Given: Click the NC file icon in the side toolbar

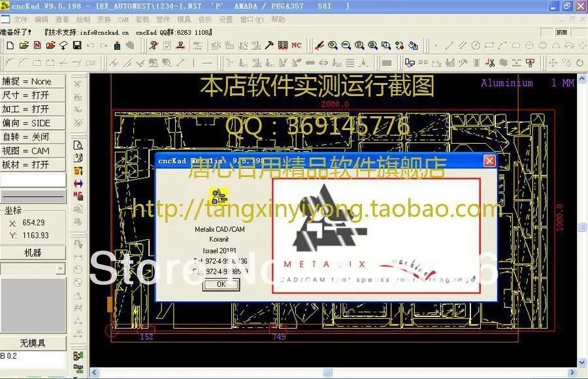Looking at the screenshot, I should [x=78, y=196].
